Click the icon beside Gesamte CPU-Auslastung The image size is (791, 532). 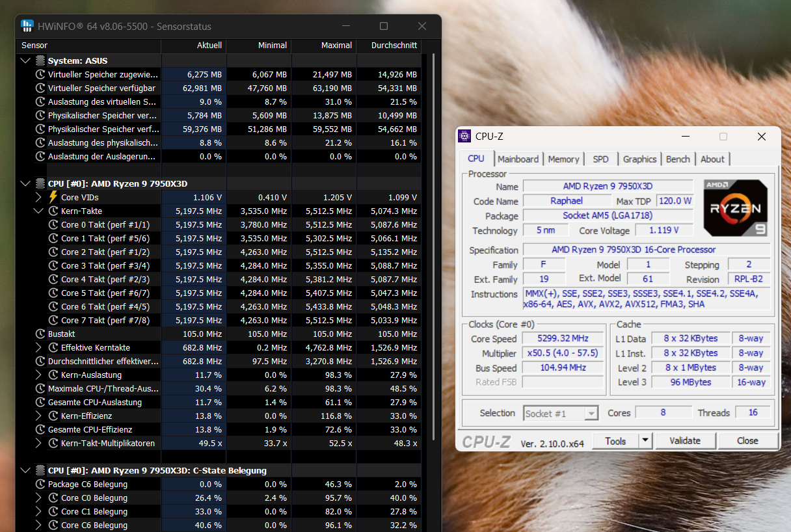(40, 402)
